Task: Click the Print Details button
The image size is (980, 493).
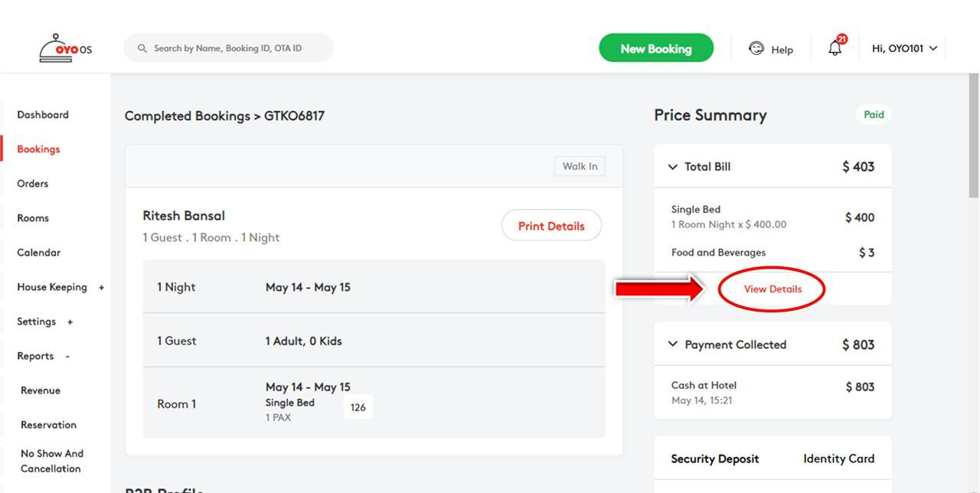Action: [x=551, y=226]
